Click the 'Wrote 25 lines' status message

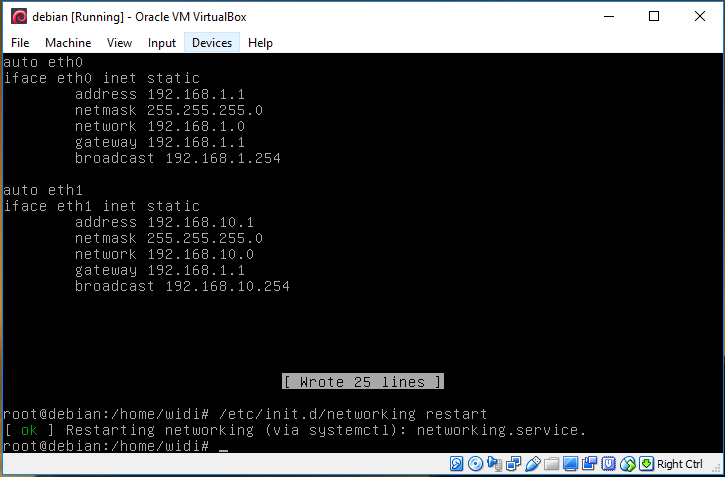[x=362, y=382]
